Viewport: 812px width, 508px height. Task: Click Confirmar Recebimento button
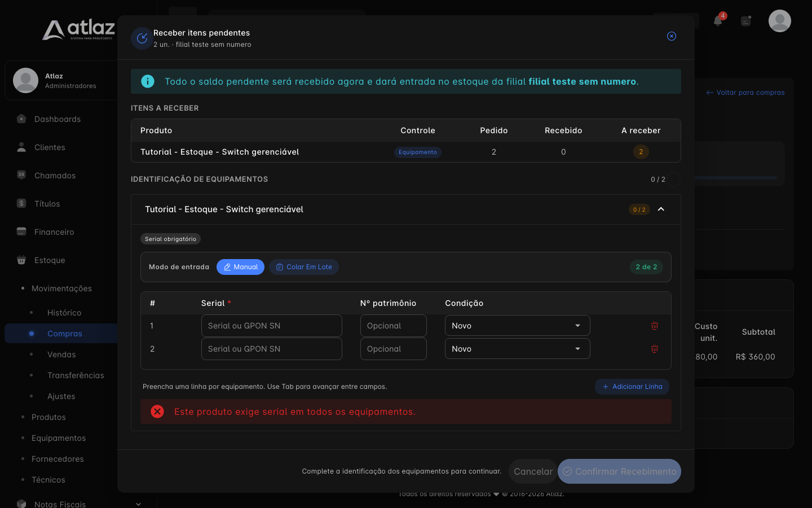(x=619, y=471)
